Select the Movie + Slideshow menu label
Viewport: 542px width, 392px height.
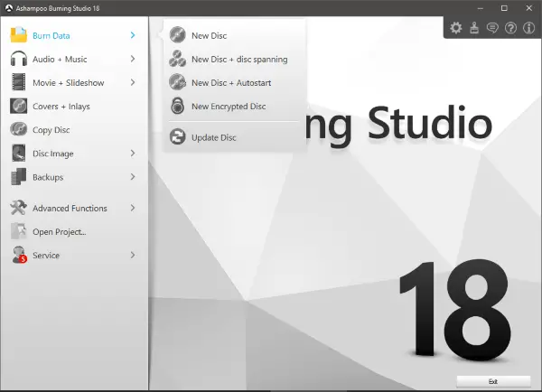69,82
